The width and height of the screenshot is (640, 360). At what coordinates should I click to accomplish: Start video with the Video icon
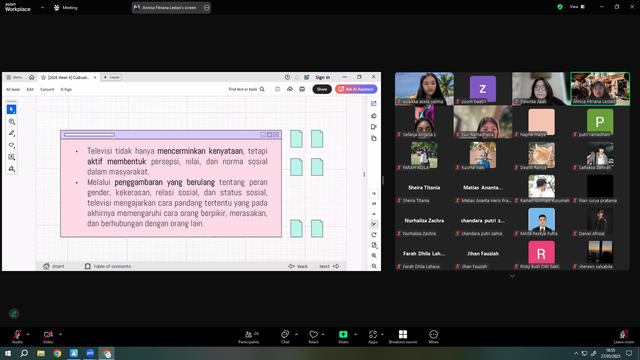(48, 334)
